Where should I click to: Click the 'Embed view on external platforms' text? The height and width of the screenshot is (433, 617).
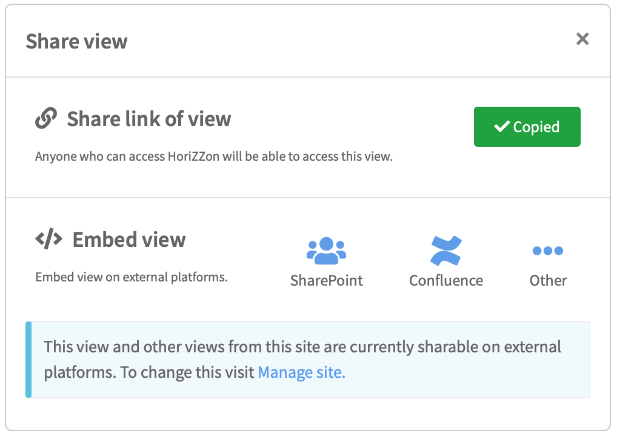click(x=131, y=277)
